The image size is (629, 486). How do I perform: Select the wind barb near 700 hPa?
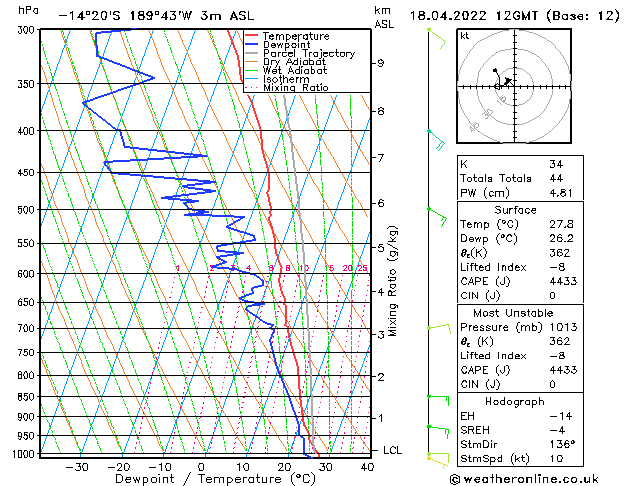(x=438, y=328)
